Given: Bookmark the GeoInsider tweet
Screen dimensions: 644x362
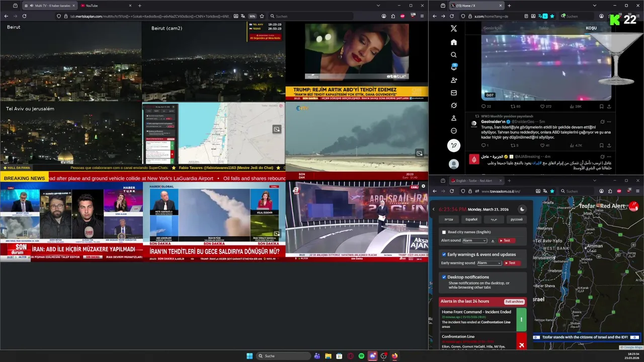Looking at the screenshot, I should click(601, 145).
